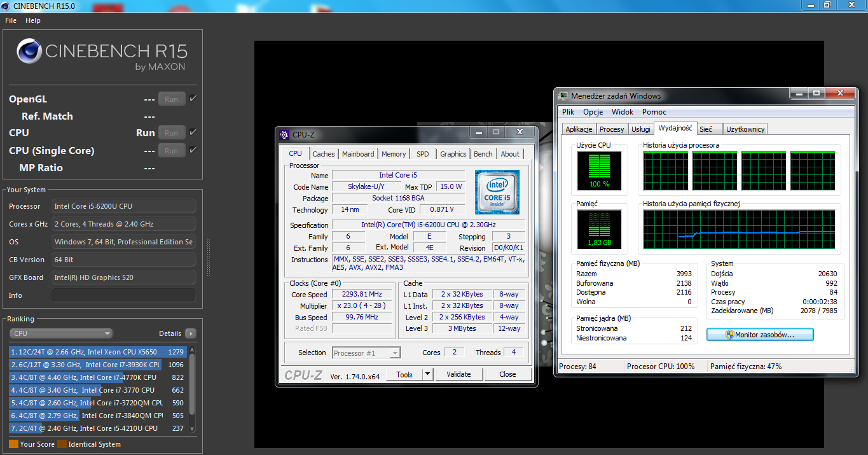
Task: Click the Validate button in CPU-Z
Action: [x=458, y=374]
